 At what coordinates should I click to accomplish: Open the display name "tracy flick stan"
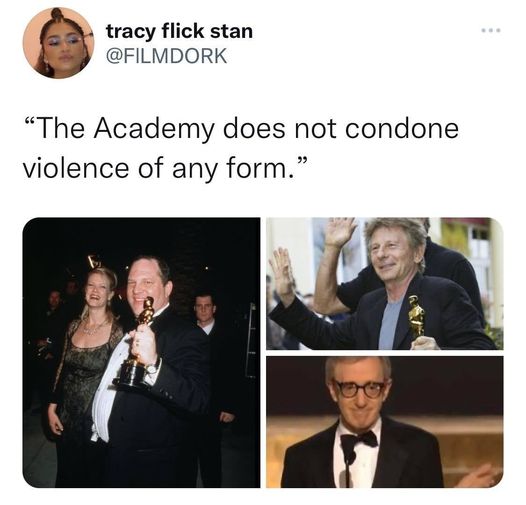pos(179,32)
